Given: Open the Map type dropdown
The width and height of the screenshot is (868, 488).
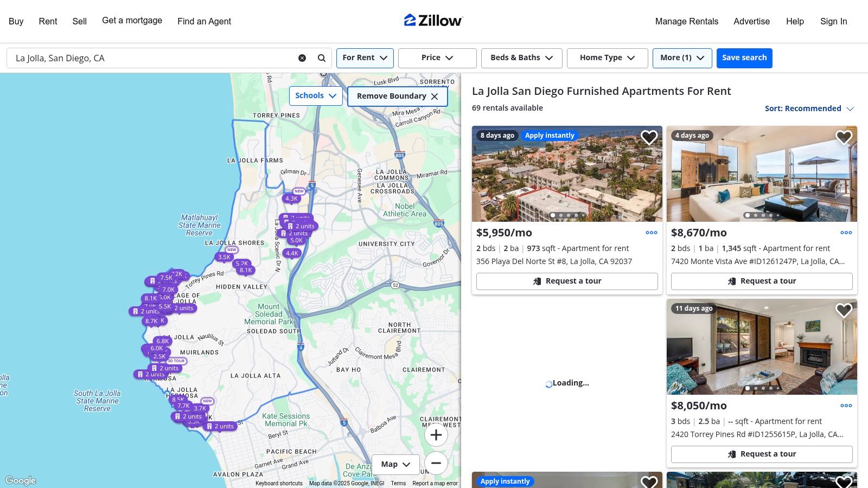Looking at the screenshot, I should (x=395, y=464).
